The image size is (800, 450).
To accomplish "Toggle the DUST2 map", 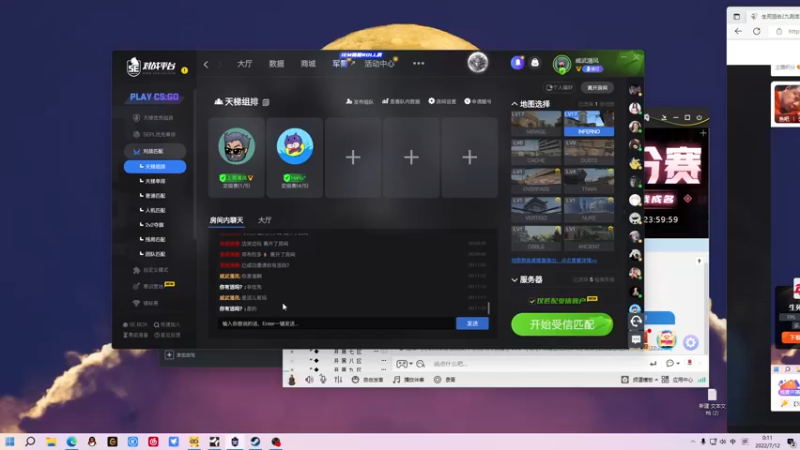I will click(589, 152).
